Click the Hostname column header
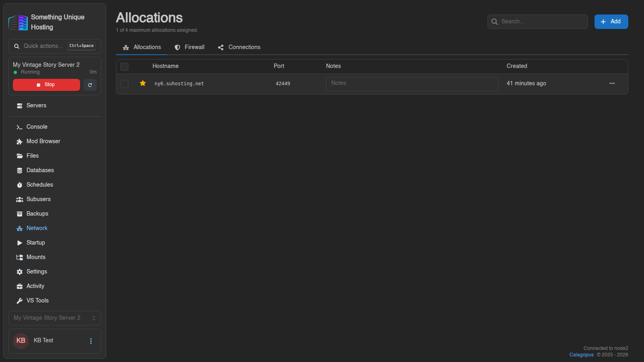Viewport: 644px width, 362px height. click(x=165, y=66)
